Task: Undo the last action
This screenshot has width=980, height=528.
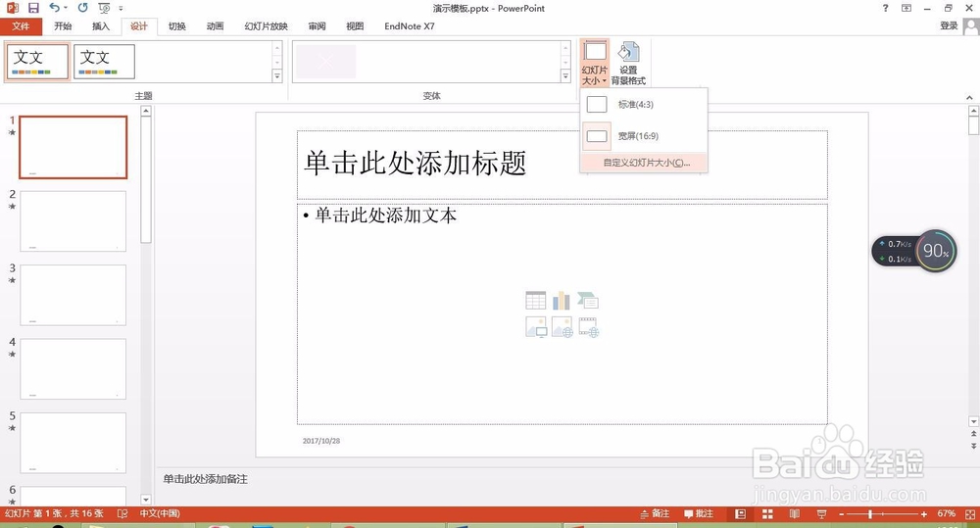Action: click(54, 8)
